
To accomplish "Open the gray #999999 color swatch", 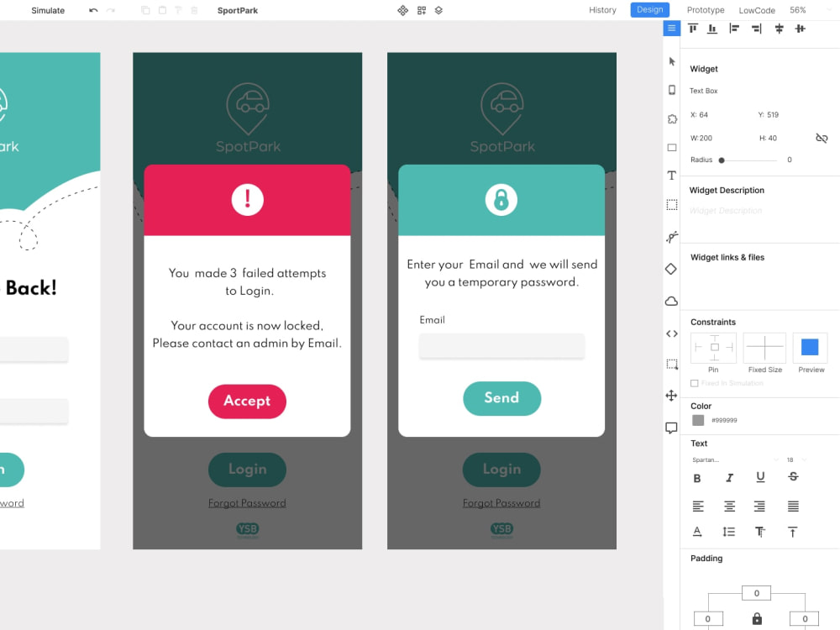I will [x=697, y=420].
